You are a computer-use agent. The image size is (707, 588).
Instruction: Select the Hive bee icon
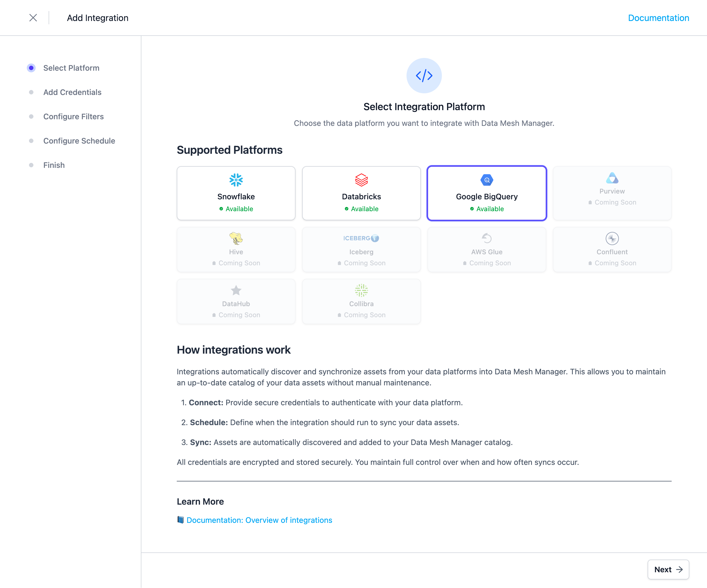(236, 238)
